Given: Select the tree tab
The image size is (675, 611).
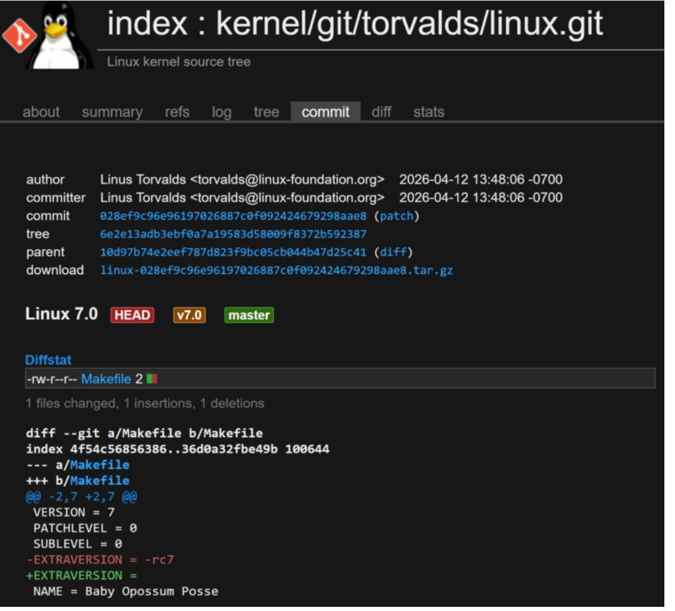Looking at the screenshot, I should (x=266, y=112).
